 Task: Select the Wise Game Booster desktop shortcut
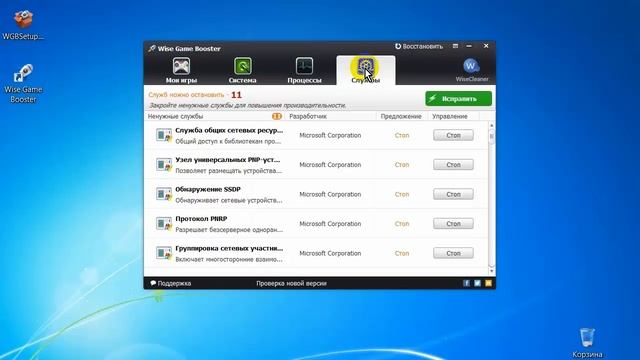pyautogui.click(x=23, y=83)
